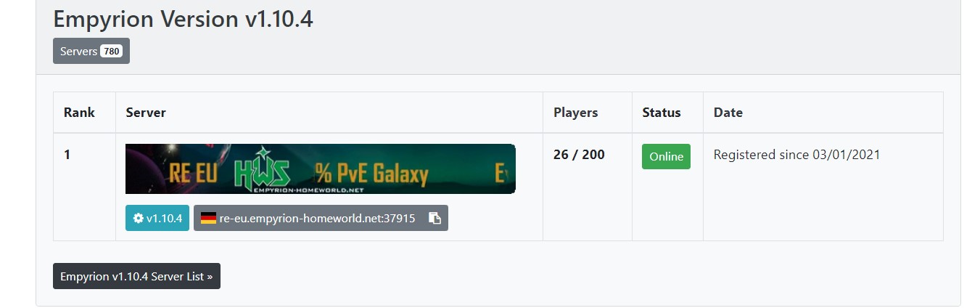Click the 780 server count badge
Viewport: 980px width, 308px height.
pyautogui.click(x=111, y=51)
